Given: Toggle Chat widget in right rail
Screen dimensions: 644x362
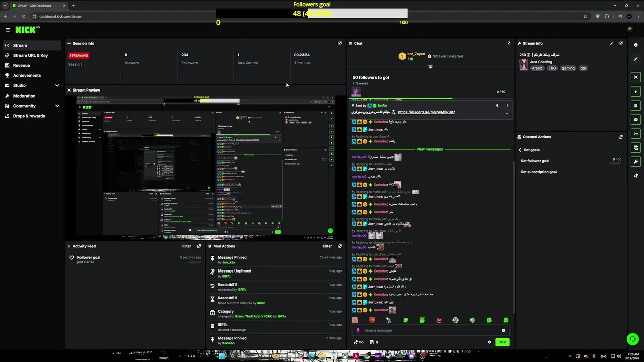Looking at the screenshot, I should pyautogui.click(x=636, y=120).
